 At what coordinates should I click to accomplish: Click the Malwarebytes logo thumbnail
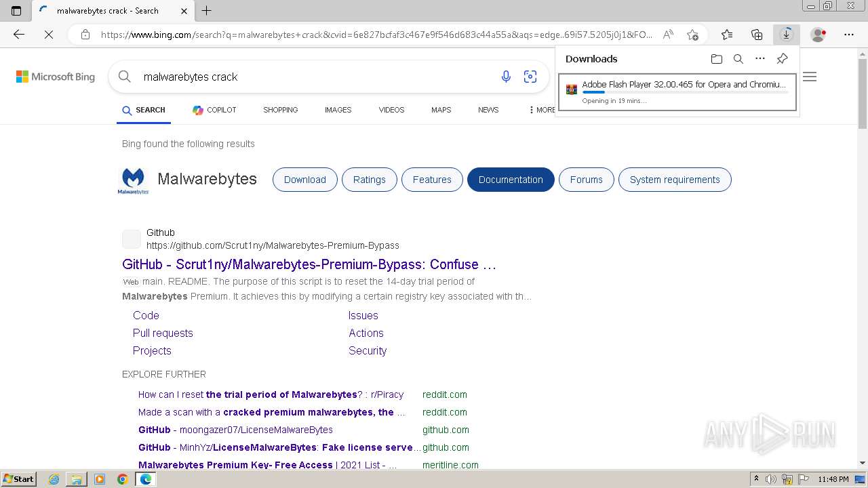tap(133, 180)
